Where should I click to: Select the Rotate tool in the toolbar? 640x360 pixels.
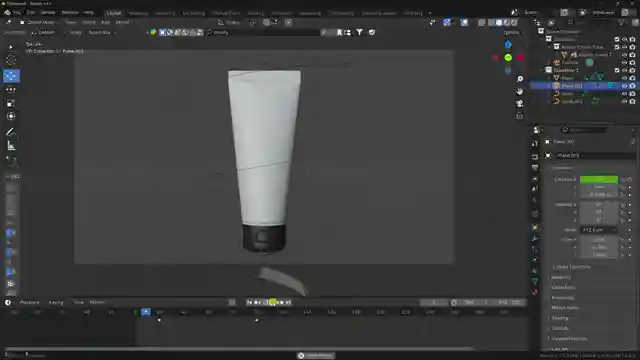(x=11, y=90)
